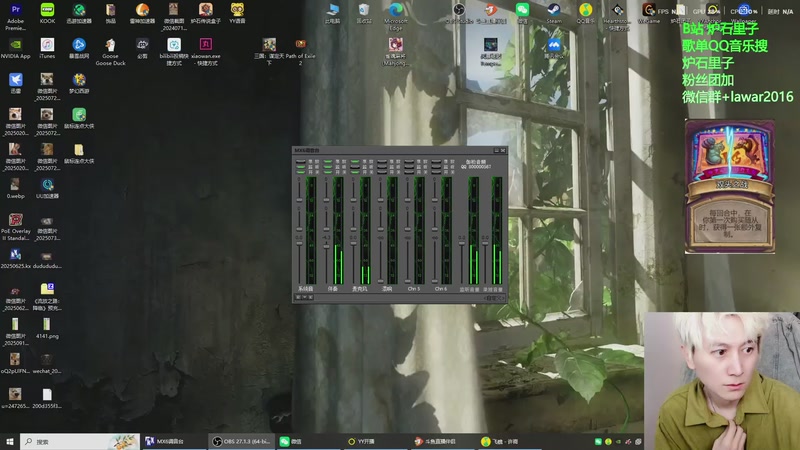
Task: Toggle bottom switch of 系统音 channel
Action: tap(301, 171)
